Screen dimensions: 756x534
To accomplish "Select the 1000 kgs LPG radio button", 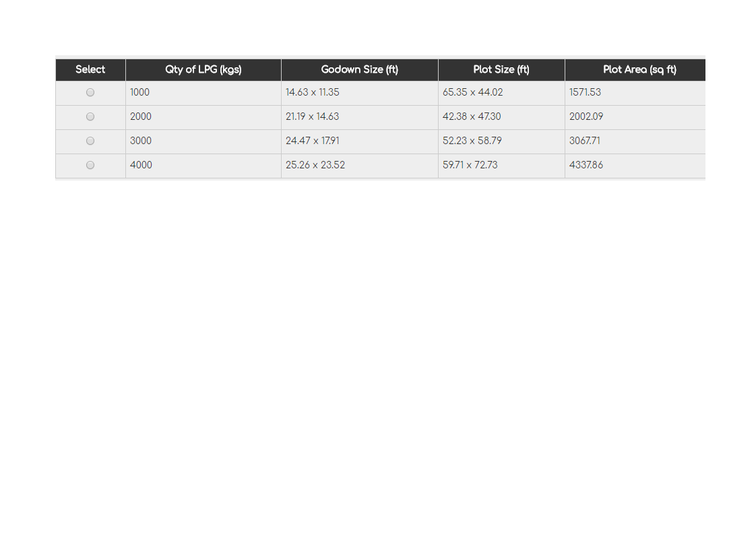I will [90, 92].
